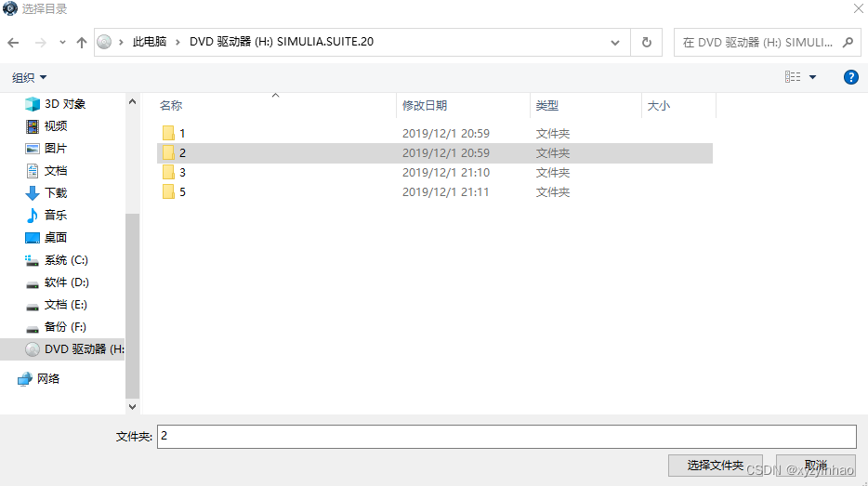Click the Back navigation arrow
This screenshot has height=486, width=868.
[x=13, y=43]
